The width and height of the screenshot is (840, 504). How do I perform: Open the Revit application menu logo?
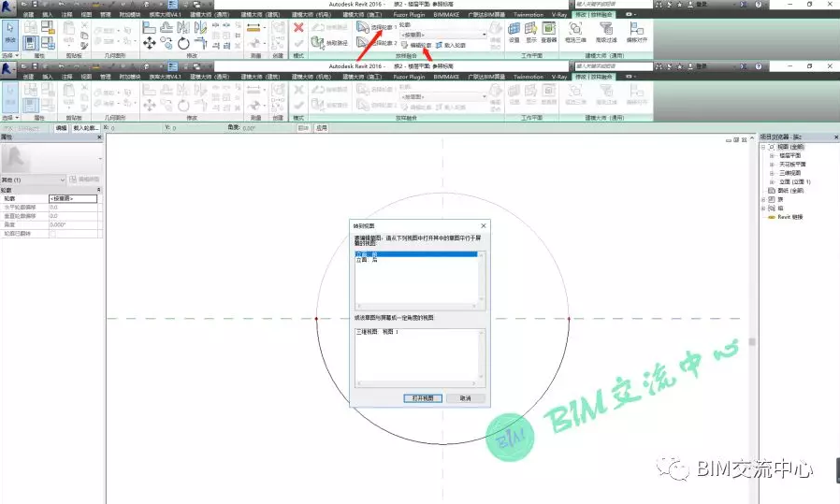point(7,7)
